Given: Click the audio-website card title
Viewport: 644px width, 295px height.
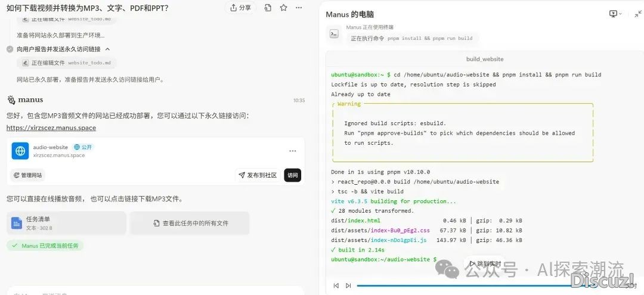Looking at the screenshot, I should (x=51, y=147).
